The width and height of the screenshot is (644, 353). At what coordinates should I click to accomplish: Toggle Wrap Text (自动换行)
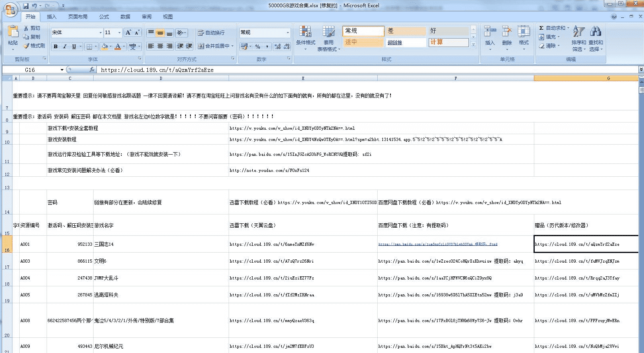pos(211,33)
